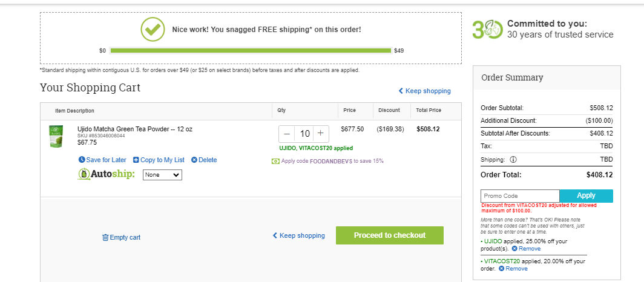The width and height of the screenshot is (644, 282).
Task: Apply the promo code with Apply button
Action: point(586,196)
